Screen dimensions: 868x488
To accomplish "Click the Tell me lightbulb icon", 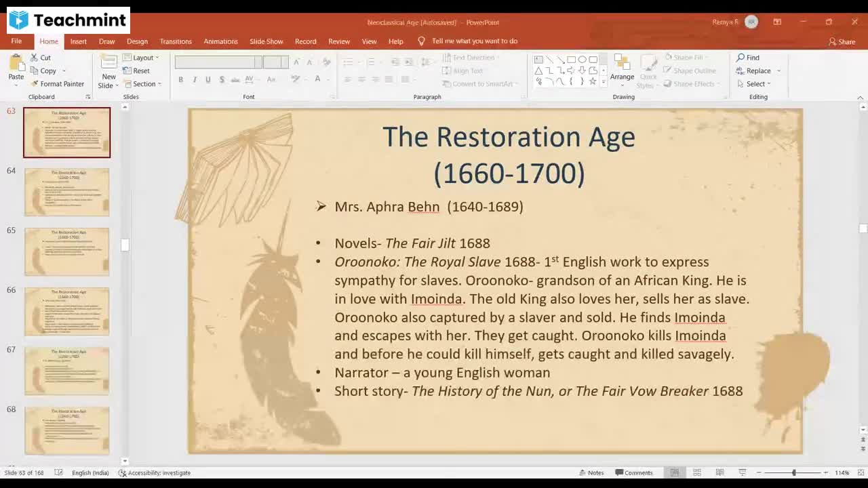I will tap(421, 41).
